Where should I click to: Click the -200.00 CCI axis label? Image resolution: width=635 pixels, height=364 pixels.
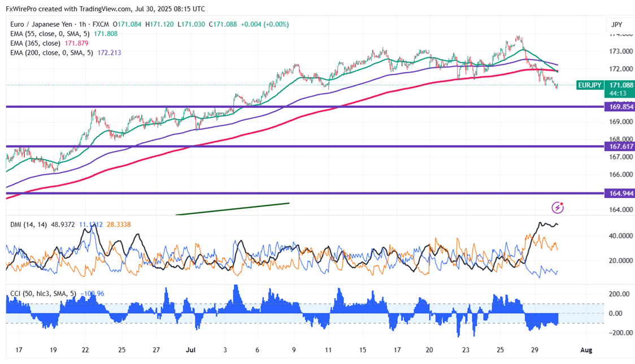click(621, 333)
